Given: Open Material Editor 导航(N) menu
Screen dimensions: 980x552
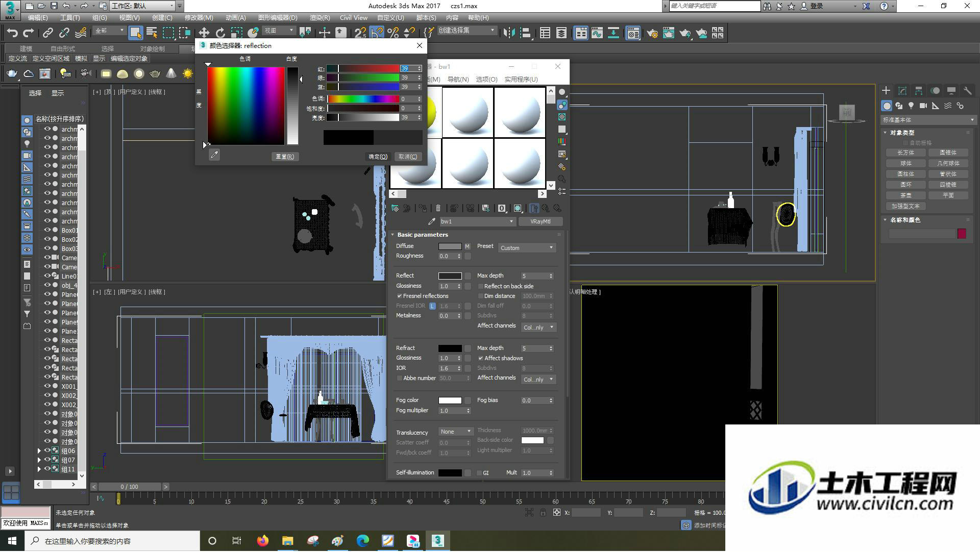Looking at the screenshot, I should click(x=458, y=79).
